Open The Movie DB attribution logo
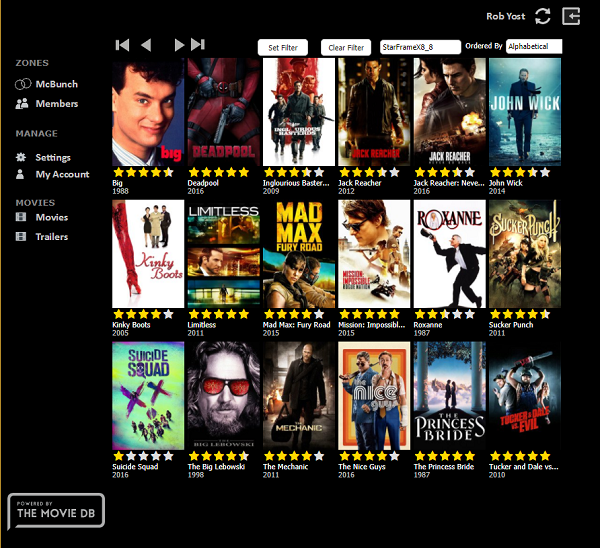This screenshot has width=600, height=548. pos(56,511)
